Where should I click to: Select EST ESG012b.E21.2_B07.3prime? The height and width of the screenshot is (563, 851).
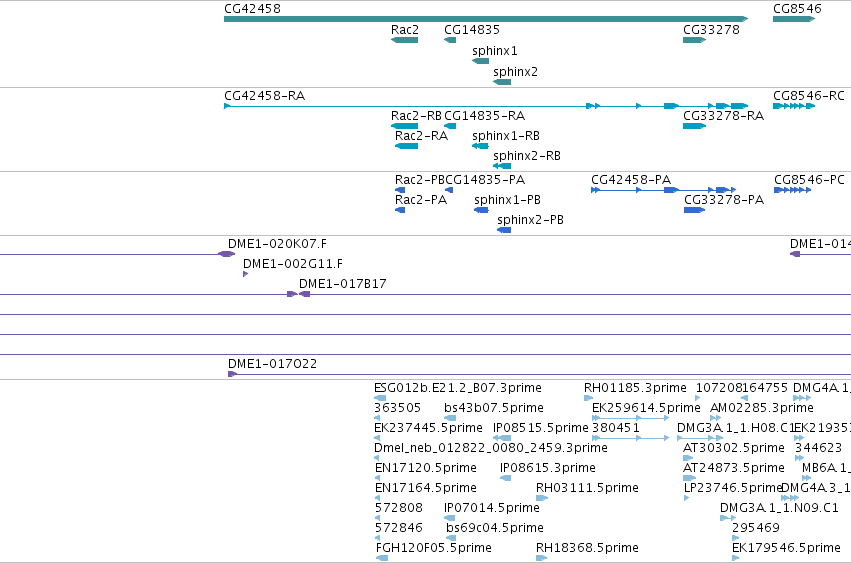click(x=458, y=389)
